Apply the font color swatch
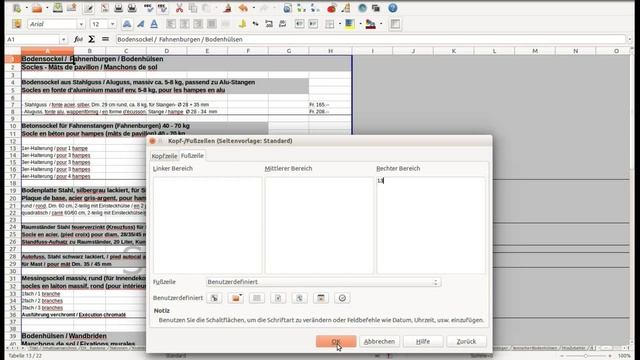Screen dimensions: 640x360 coord(371,24)
